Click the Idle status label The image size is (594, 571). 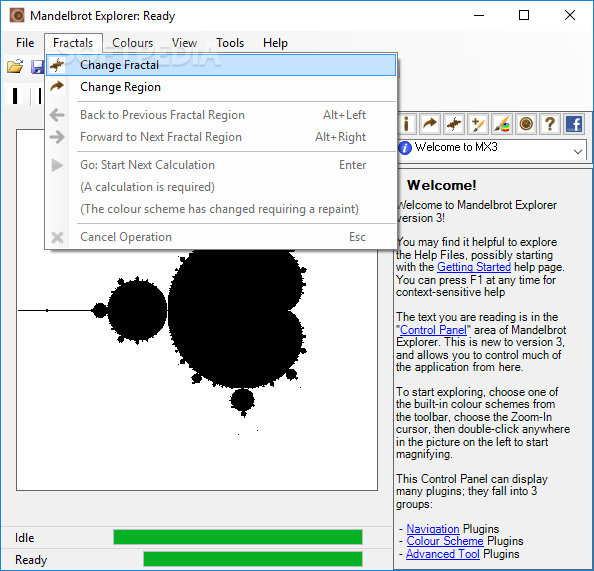click(x=25, y=538)
